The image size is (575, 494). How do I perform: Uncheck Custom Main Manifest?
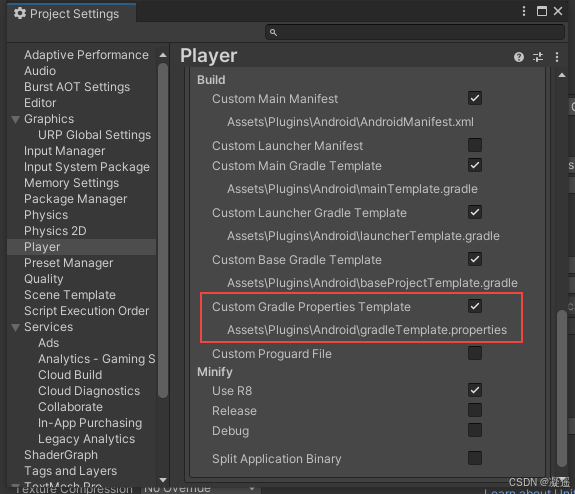pos(475,98)
